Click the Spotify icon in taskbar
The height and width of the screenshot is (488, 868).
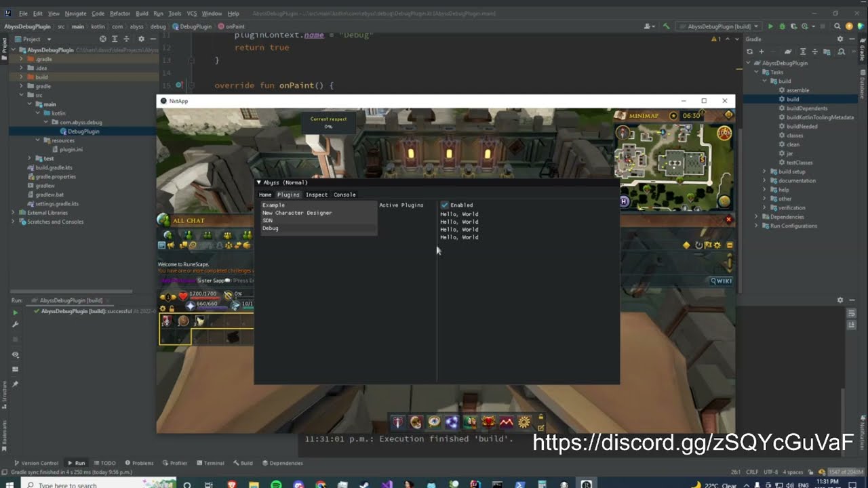click(x=276, y=484)
